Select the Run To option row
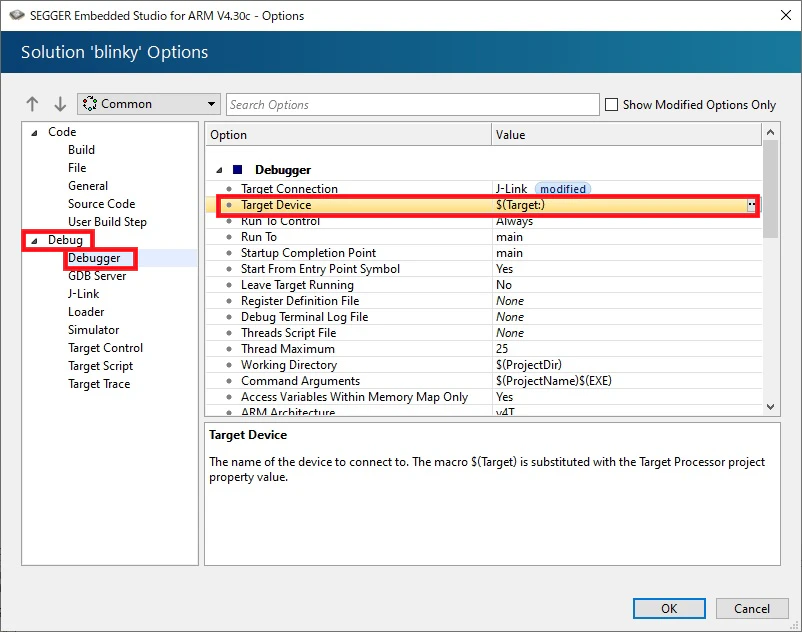The width and height of the screenshot is (802, 632). pos(484,237)
